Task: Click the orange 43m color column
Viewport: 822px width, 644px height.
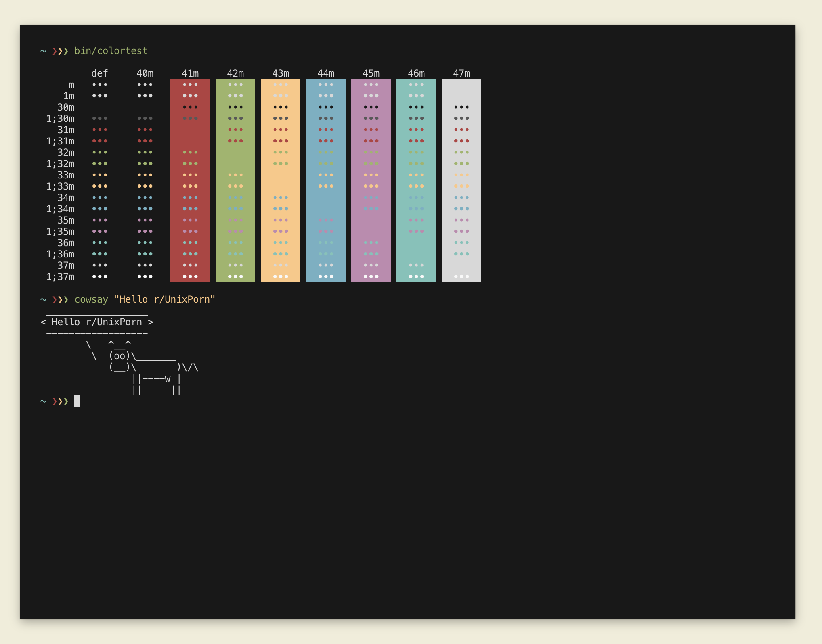Action: (280, 180)
